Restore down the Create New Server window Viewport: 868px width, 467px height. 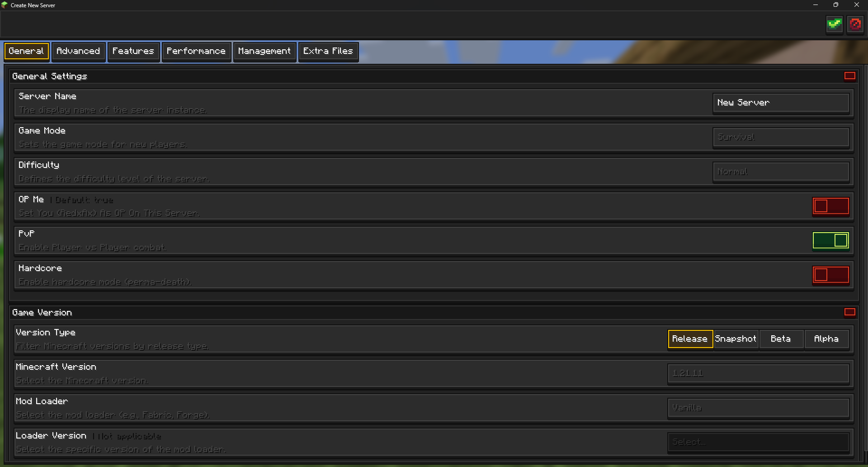[836, 5]
